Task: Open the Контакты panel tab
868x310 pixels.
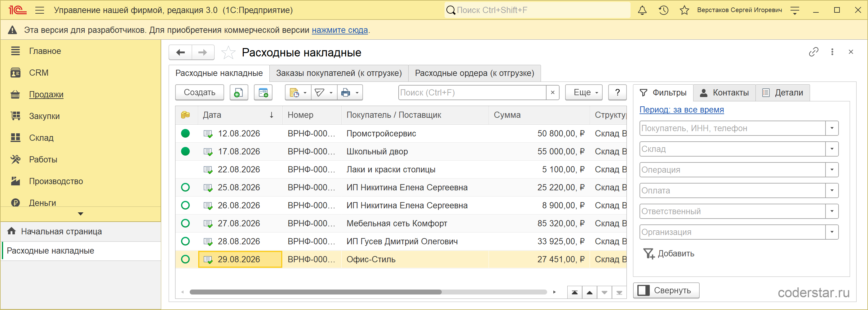Action: click(724, 93)
